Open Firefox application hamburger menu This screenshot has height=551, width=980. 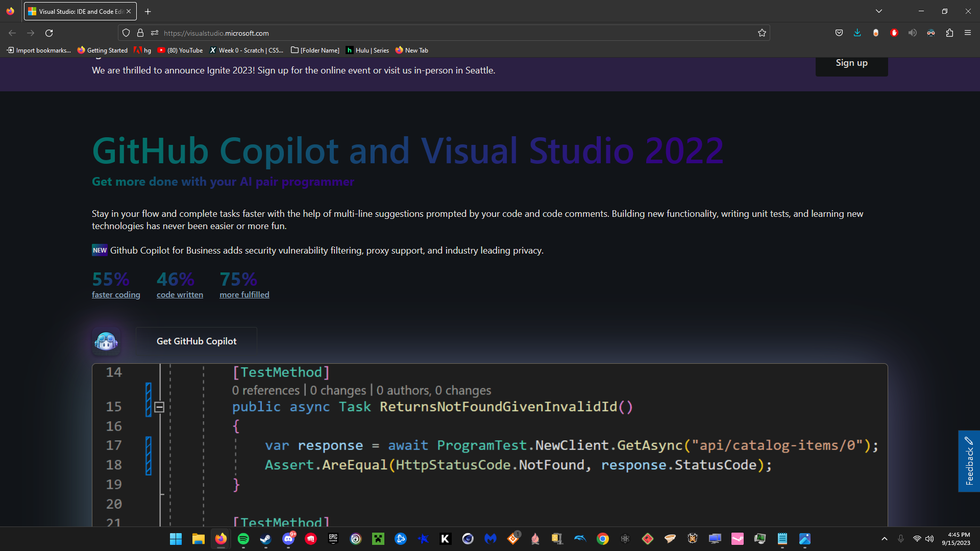coord(968,33)
